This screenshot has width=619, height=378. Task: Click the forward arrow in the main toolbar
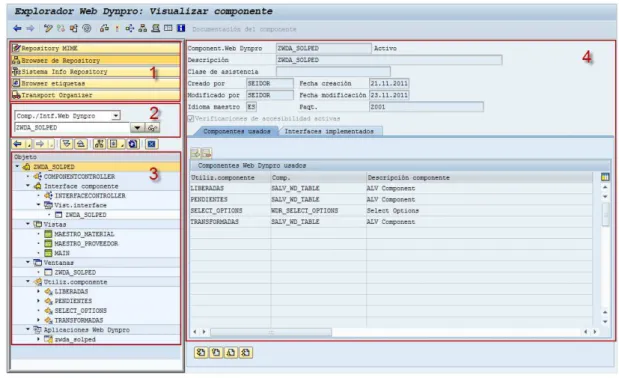(30, 28)
